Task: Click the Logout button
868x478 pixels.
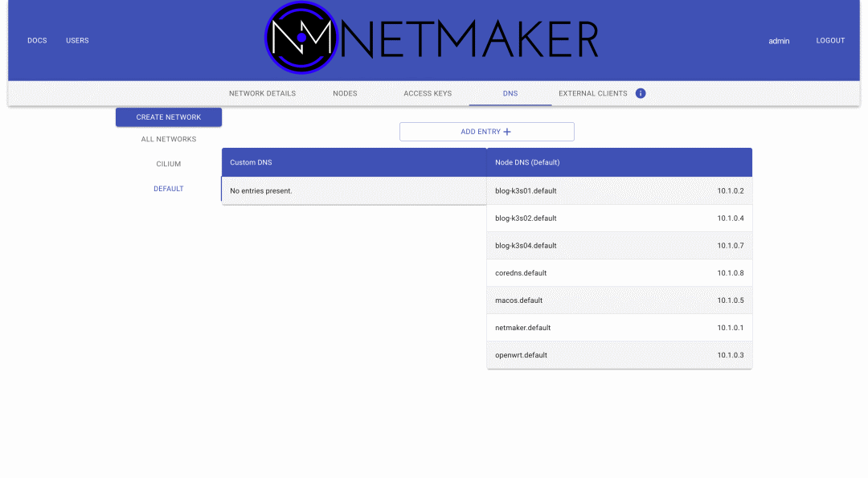Action: (830, 40)
